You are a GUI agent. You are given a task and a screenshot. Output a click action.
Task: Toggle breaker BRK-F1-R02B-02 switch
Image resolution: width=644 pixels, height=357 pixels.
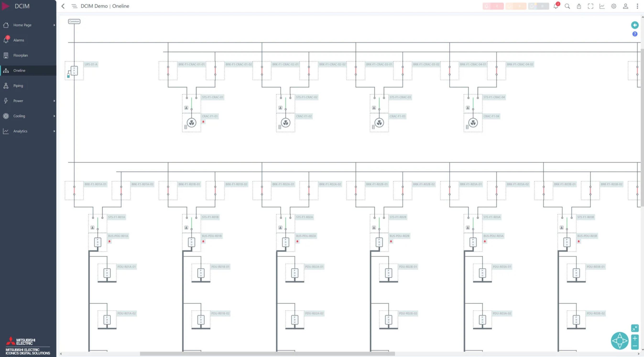coord(403,190)
